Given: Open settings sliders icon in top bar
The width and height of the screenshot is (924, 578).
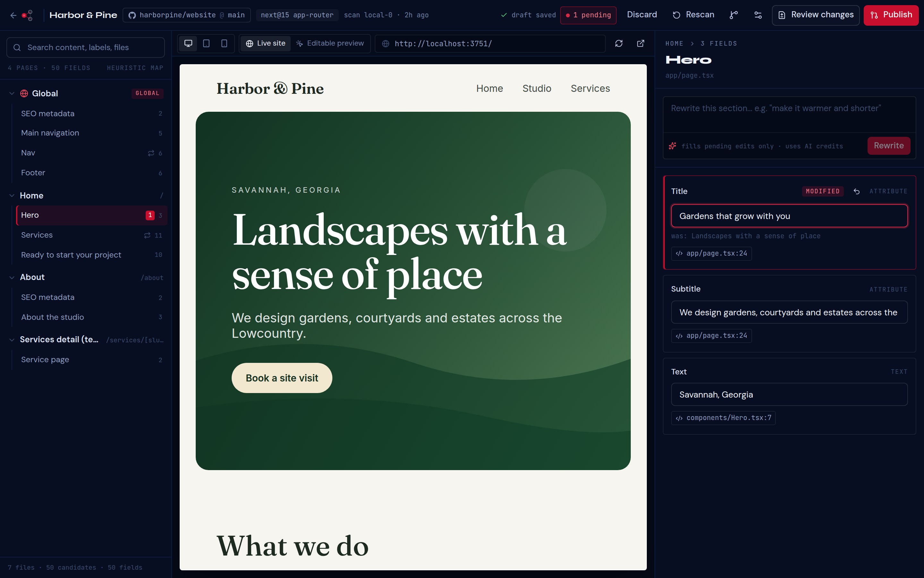Looking at the screenshot, I should pyautogui.click(x=758, y=15).
